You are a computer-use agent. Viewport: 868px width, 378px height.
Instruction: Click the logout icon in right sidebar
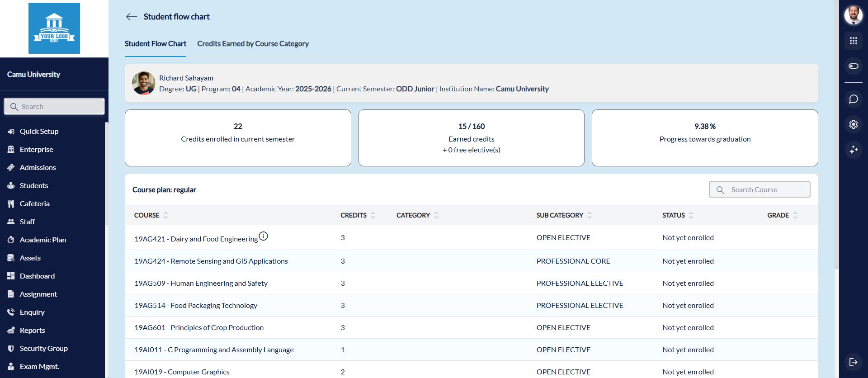[x=853, y=362]
